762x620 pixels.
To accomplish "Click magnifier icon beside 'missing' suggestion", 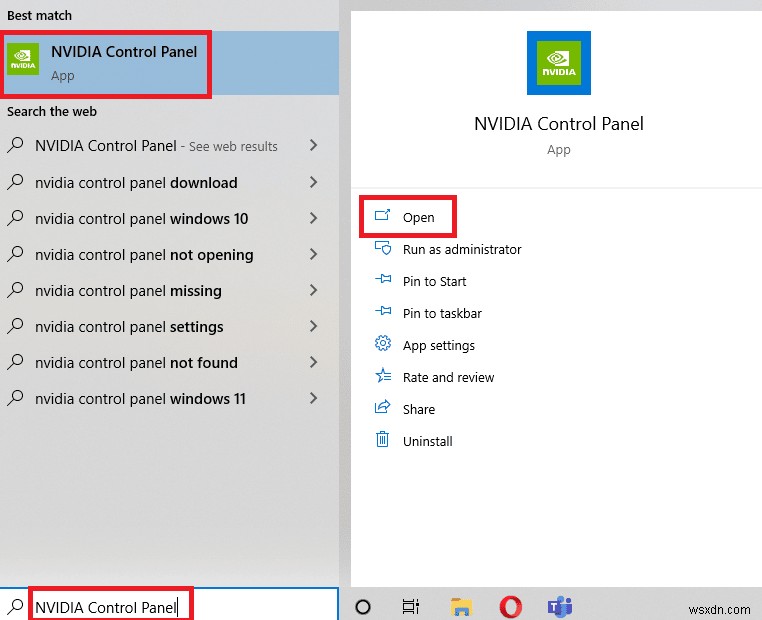I will pyautogui.click(x=15, y=290).
